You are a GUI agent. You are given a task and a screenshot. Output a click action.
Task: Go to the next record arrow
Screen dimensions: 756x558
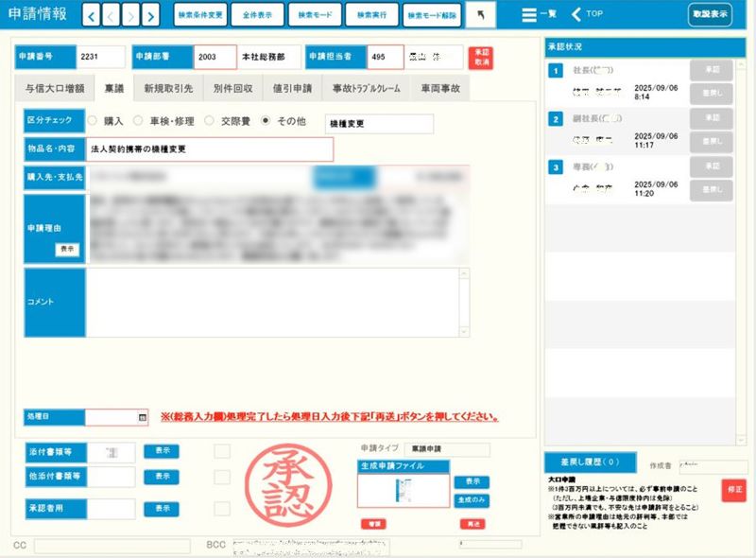point(131,14)
